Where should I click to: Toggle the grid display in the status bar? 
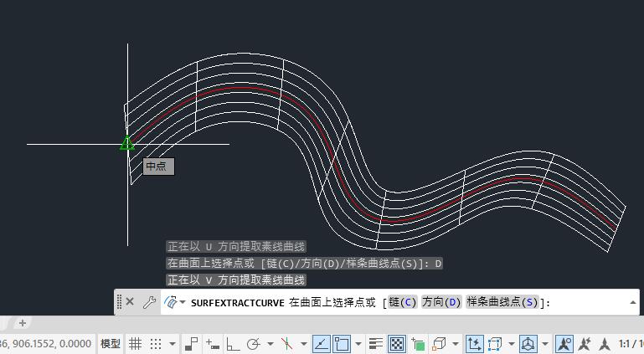click(135, 343)
